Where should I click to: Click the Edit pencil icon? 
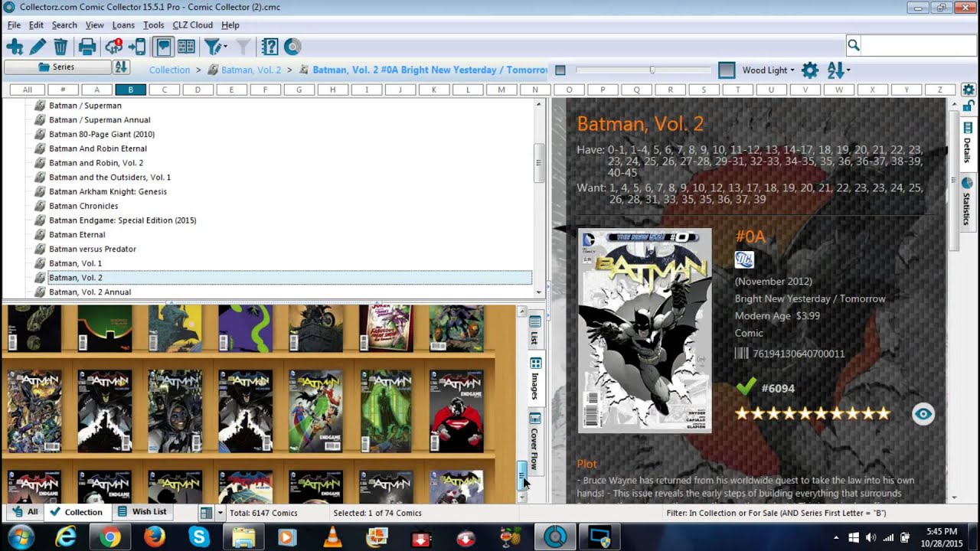[x=38, y=47]
